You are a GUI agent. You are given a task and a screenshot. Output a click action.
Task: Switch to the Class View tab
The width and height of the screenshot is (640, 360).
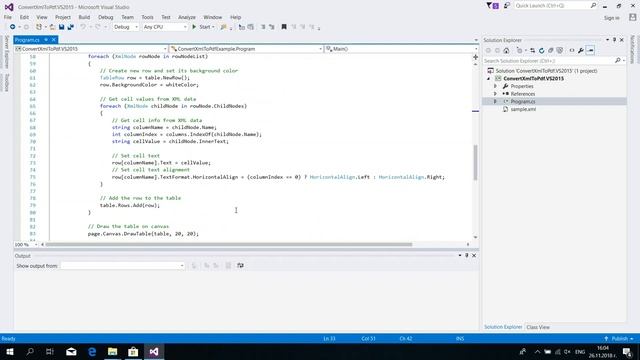538,327
